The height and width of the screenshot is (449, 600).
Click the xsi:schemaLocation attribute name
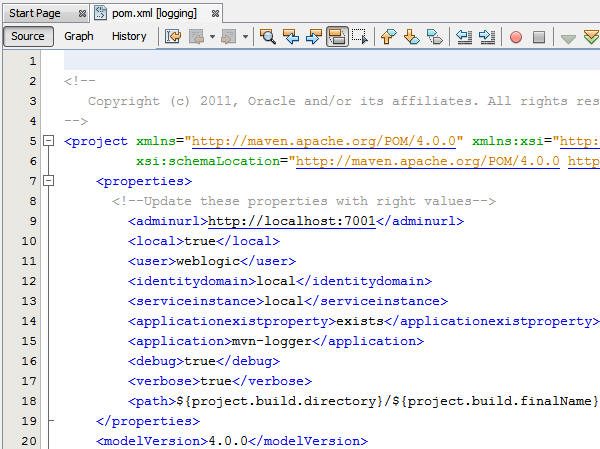click(208, 161)
